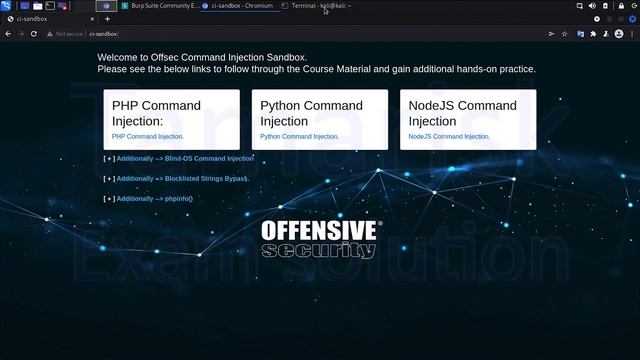Image resolution: width=640 pixels, height=360 pixels.
Task: Open the Blocklisted Strings Bypass link
Action: pos(183,178)
